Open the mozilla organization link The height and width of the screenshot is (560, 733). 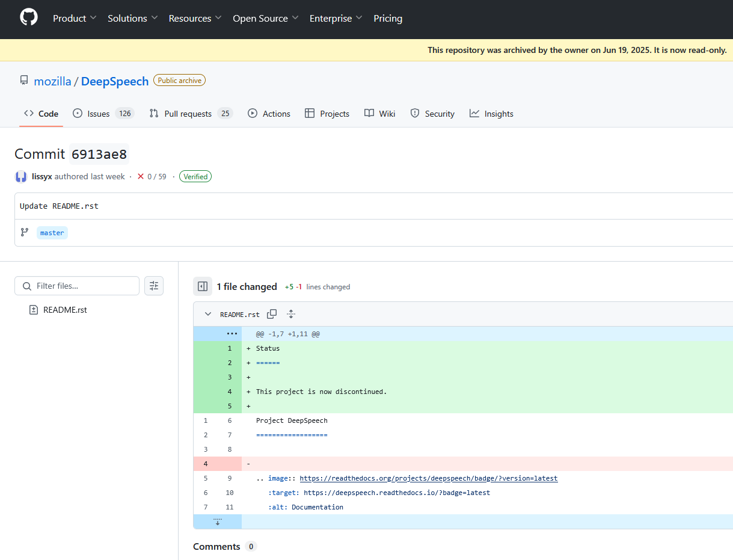[52, 81]
